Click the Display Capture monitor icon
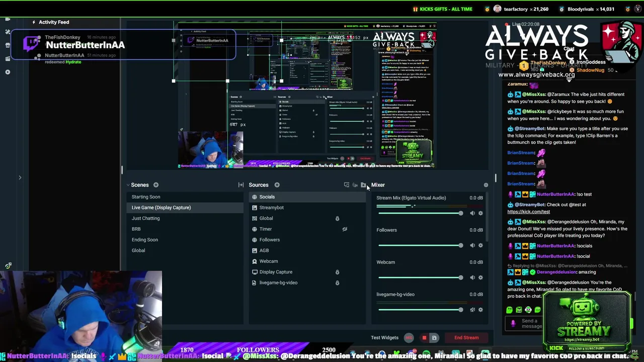644x362 pixels. (x=255, y=272)
